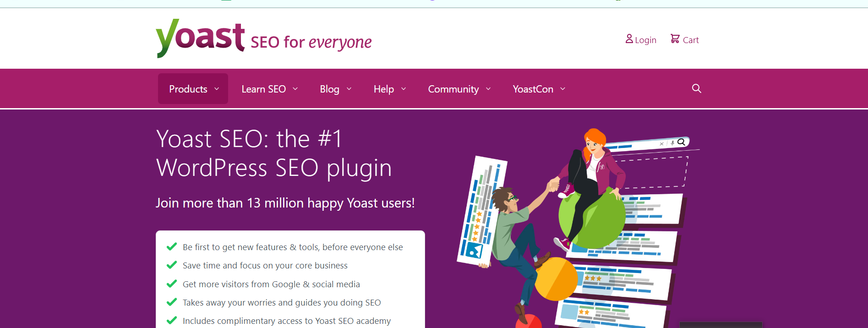Expand the Learn SEO dropdown chevron
868x328 pixels.
click(x=295, y=89)
